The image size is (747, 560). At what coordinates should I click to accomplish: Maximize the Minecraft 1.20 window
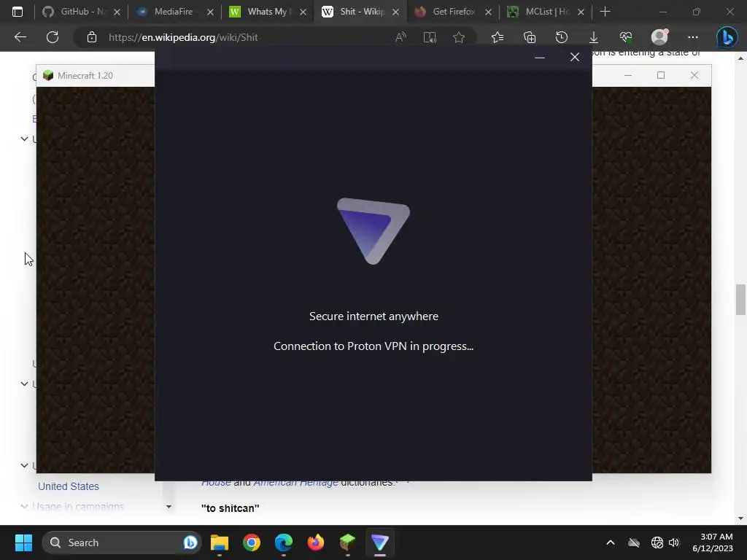point(661,75)
